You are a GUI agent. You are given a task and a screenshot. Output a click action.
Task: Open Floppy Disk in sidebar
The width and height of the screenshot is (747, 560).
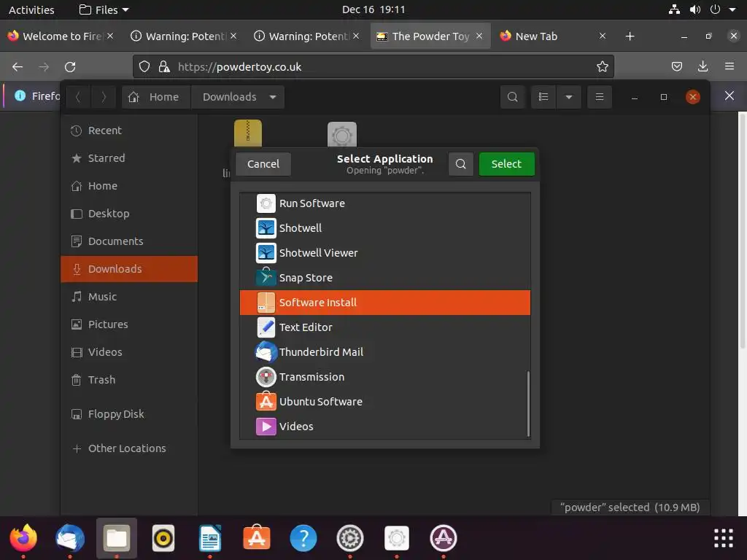(129, 414)
